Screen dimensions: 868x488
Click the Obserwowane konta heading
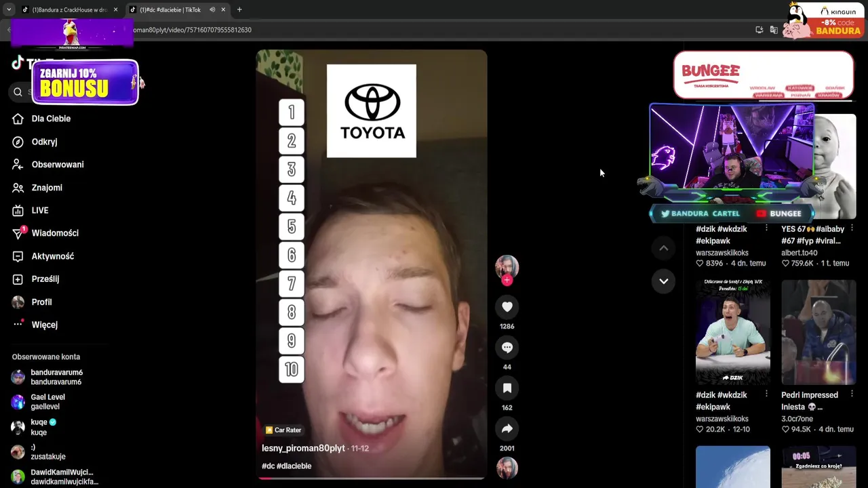coord(46,357)
